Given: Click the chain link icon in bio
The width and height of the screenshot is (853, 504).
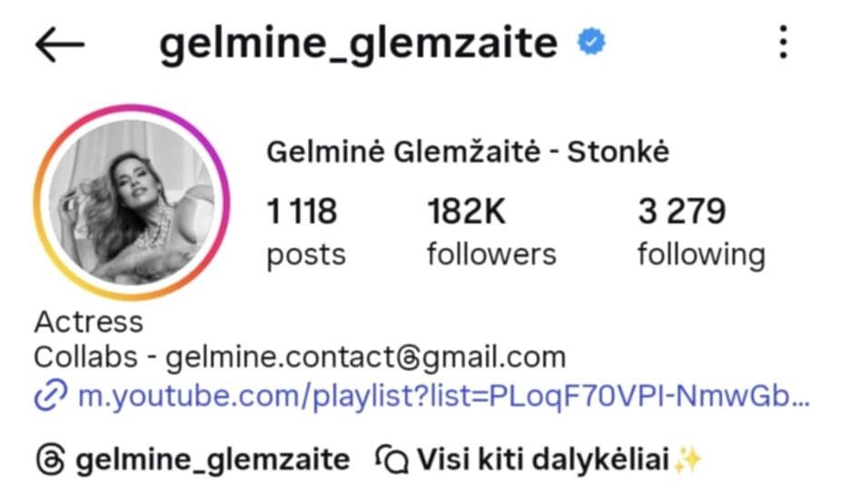Looking at the screenshot, I should 51,395.
